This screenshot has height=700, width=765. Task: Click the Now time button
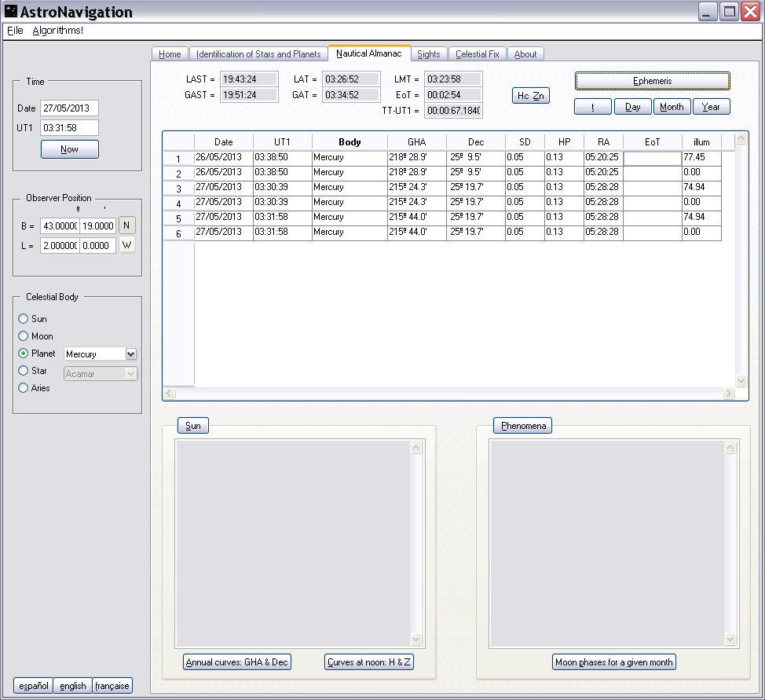[69, 149]
